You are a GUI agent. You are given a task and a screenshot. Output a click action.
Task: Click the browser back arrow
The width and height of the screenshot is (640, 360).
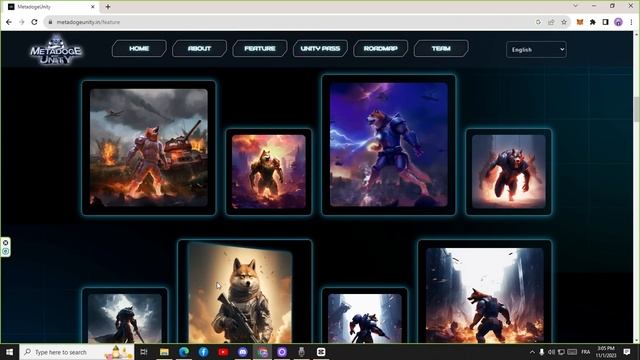coord(9,22)
